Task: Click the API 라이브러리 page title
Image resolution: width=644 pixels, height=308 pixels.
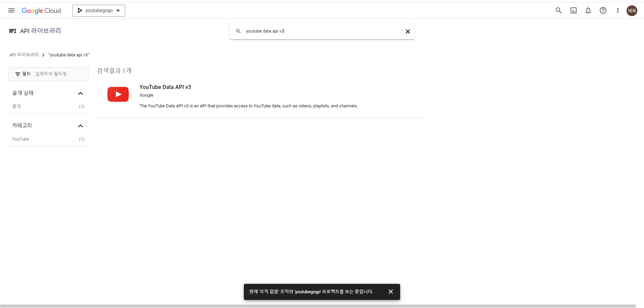Action: click(41, 31)
